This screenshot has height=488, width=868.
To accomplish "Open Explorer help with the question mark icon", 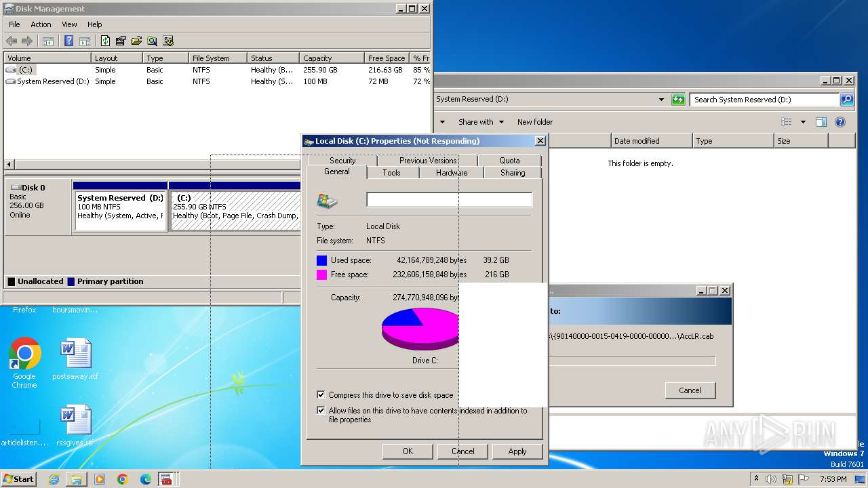I will click(x=840, y=122).
